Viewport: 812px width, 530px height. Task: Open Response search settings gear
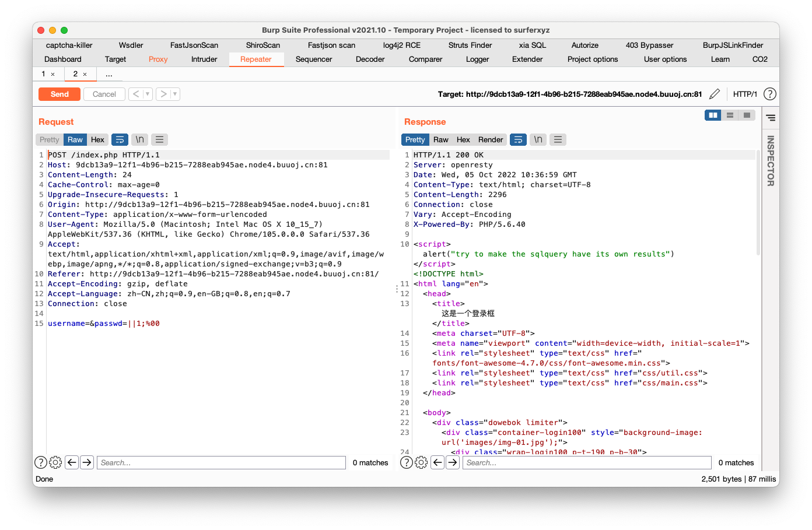421,462
